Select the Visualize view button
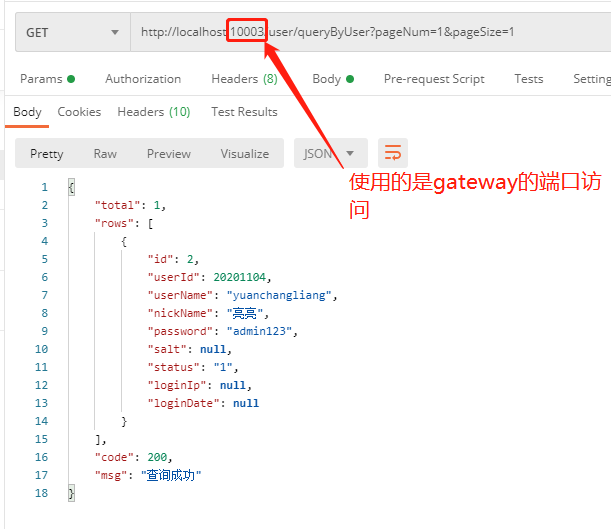This screenshot has height=529, width=611. (245, 154)
